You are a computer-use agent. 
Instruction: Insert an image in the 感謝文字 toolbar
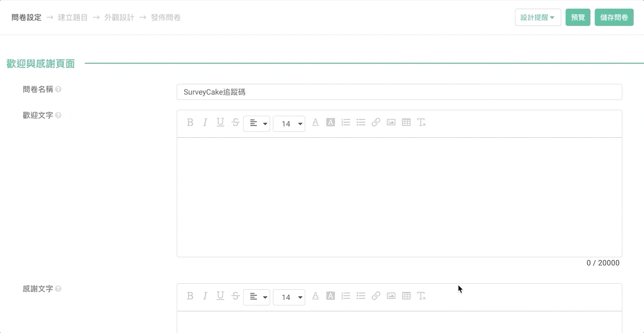391,296
